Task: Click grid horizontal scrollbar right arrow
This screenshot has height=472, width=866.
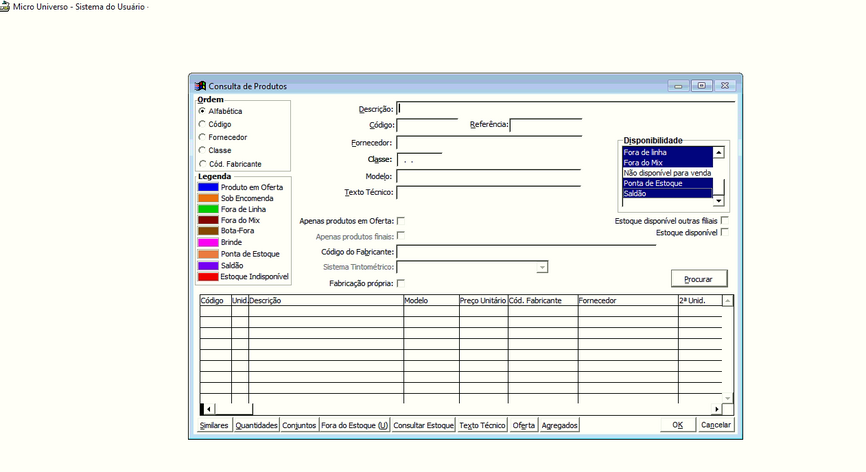Action: (717, 409)
